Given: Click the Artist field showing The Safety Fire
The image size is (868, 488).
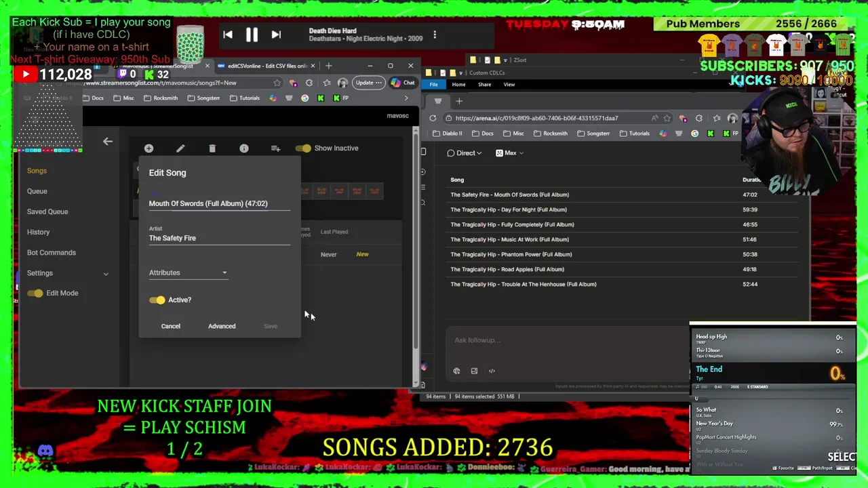Looking at the screenshot, I should click(220, 238).
